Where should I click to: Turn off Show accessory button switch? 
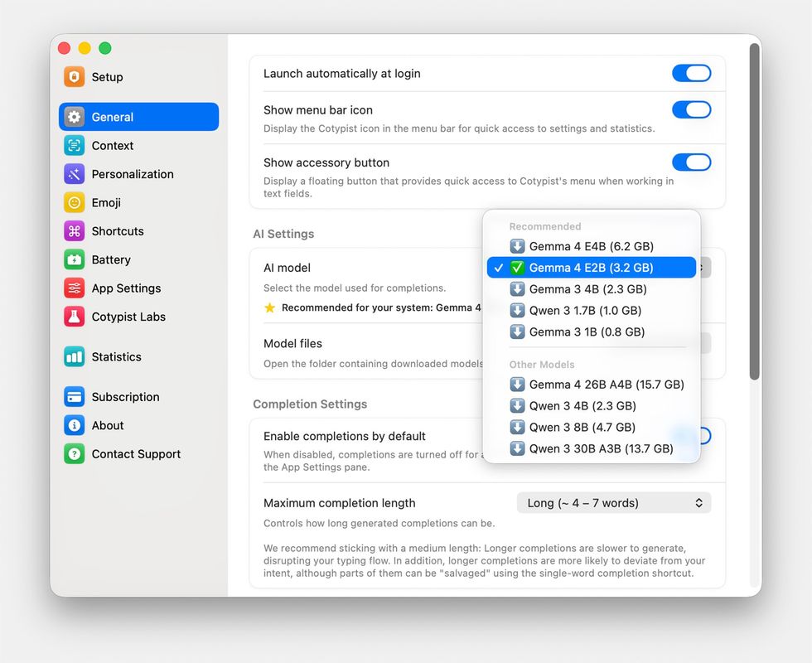tap(691, 162)
